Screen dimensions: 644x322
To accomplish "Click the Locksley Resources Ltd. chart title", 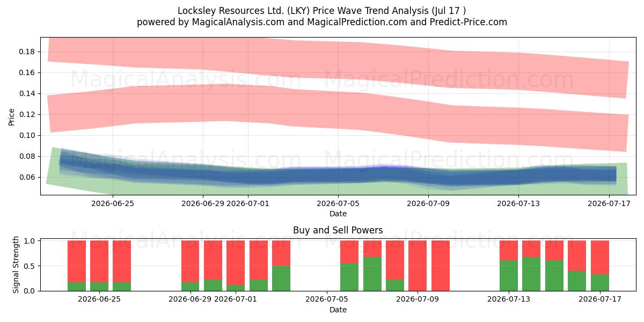I will (322, 11).
